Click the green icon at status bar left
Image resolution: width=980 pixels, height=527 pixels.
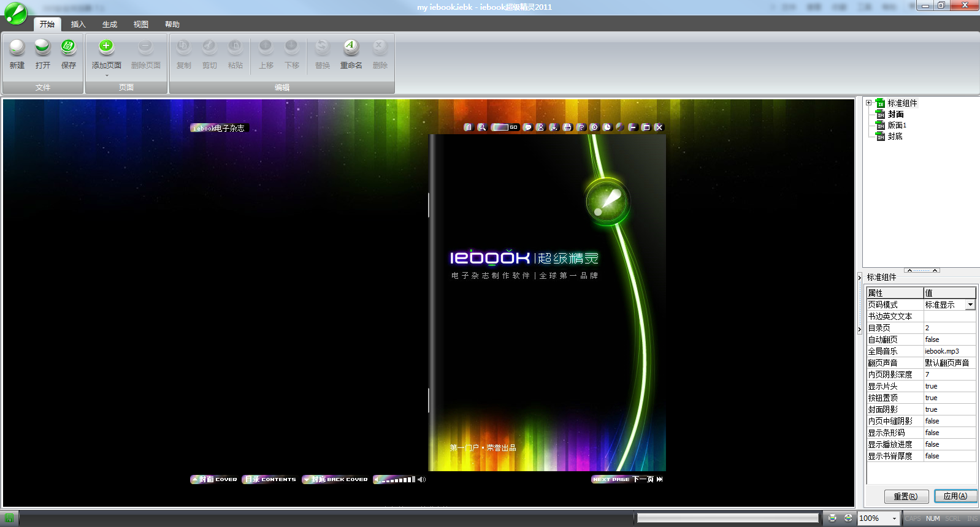(x=9, y=518)
